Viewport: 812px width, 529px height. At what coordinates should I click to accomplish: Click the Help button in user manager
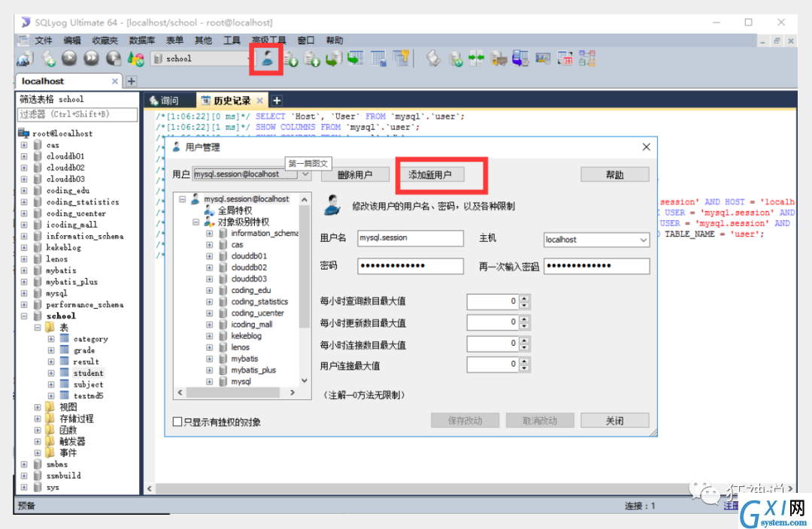coord(615,174)
